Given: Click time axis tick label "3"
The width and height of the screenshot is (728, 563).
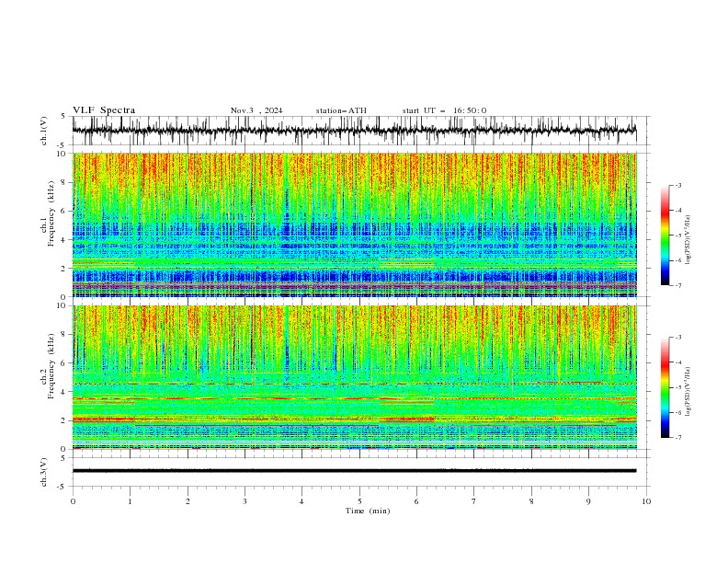Looking at the screenshot, I should pyautogui.click(x=245, y=501).
